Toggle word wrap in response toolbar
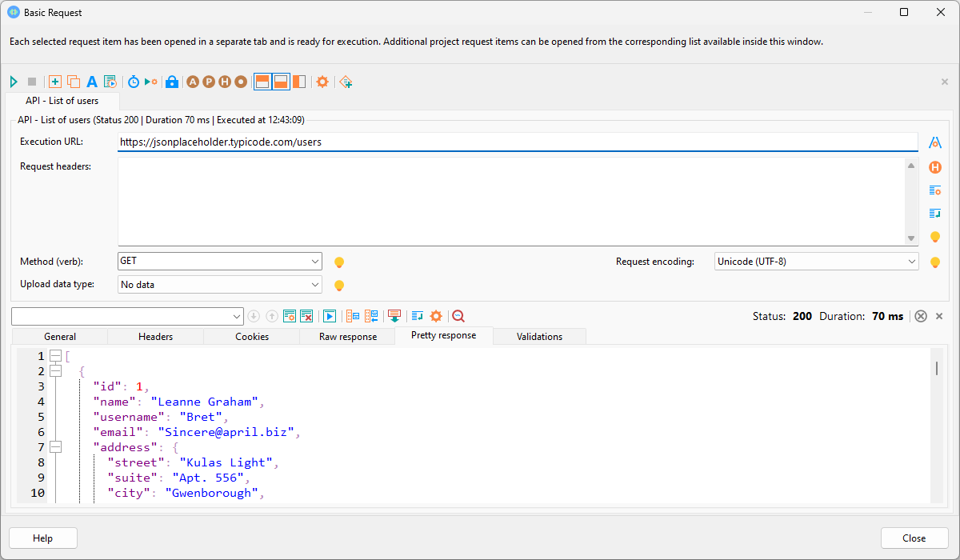 (418, 316)
